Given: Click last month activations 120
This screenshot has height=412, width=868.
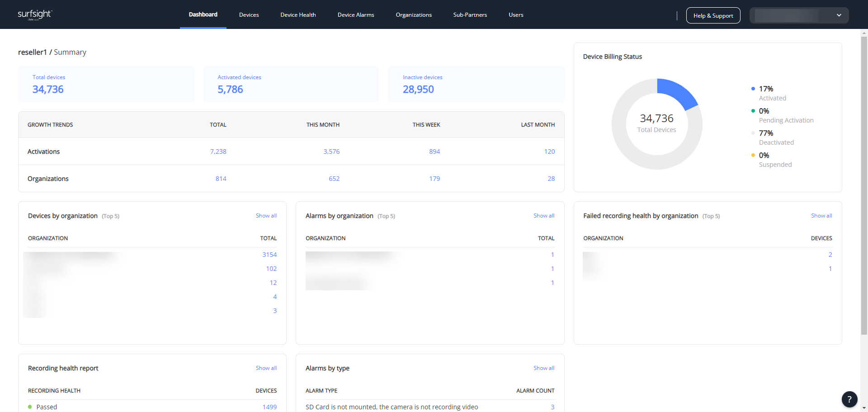Looking at the screenshot, I should click(x=549, y=152).
